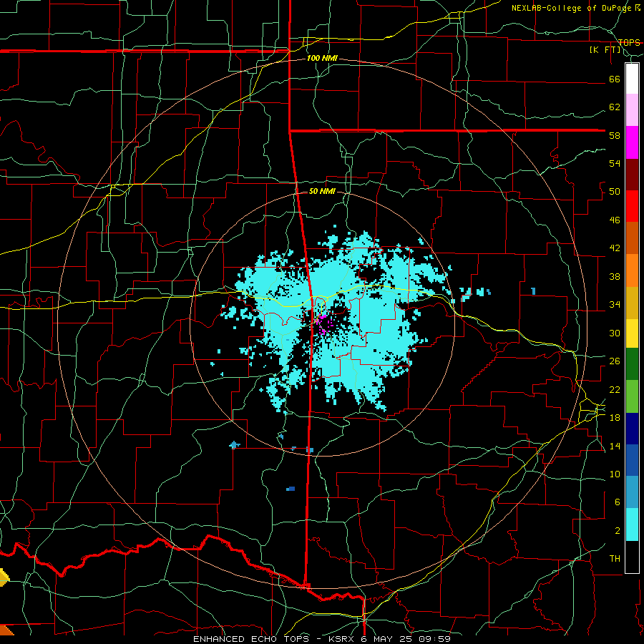Click the magenta high-top echoes near radar center

coord(323,323)
